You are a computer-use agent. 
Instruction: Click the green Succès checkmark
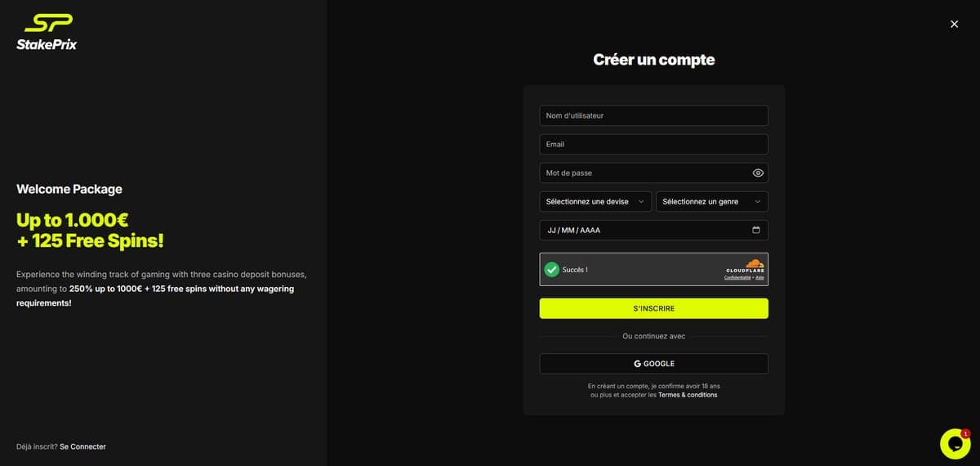552,269
